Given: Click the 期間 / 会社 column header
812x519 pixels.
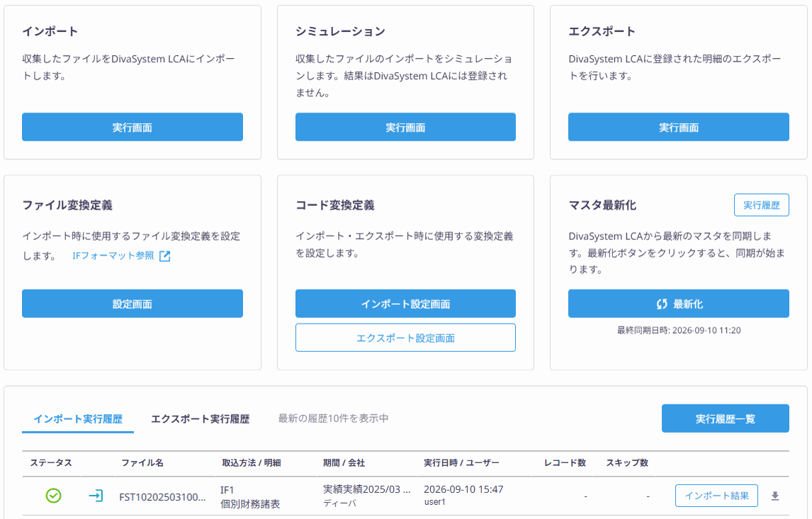Looking at the screenshot, I should [344, 462].
